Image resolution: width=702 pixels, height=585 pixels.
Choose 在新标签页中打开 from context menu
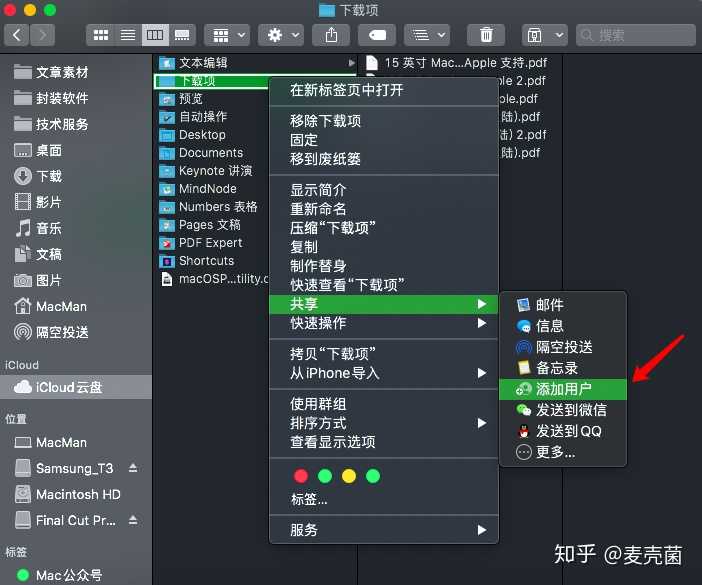point(384,90)
